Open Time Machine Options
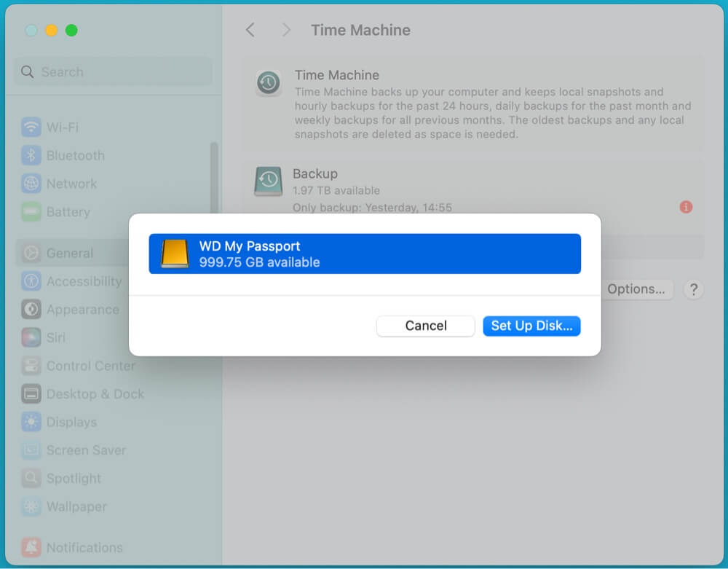The height and width of the screenshot is (569, 728). click(636, 289)
